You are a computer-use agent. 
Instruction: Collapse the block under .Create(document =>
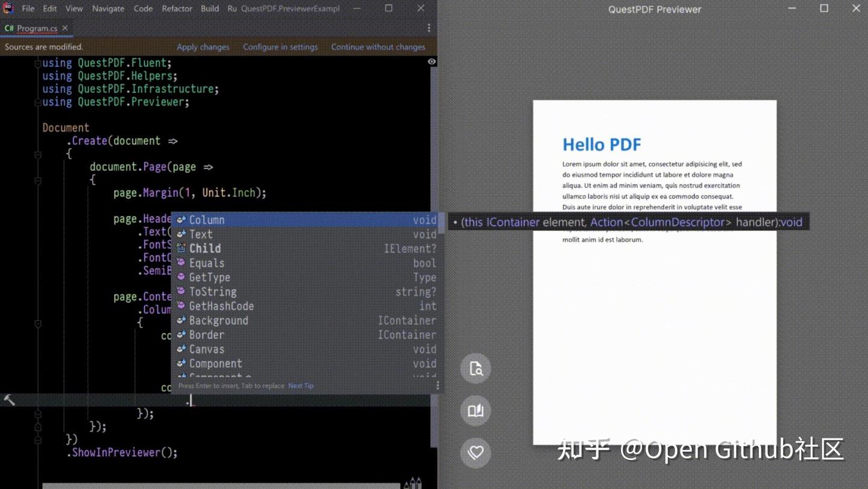pos(37,154)
